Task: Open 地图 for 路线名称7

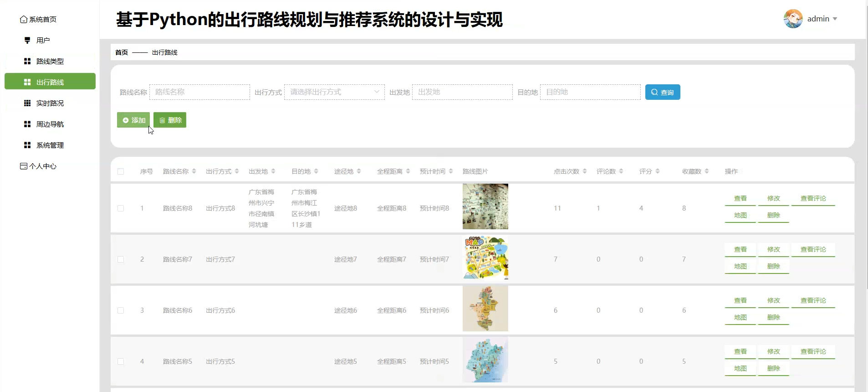Action: 740,266
